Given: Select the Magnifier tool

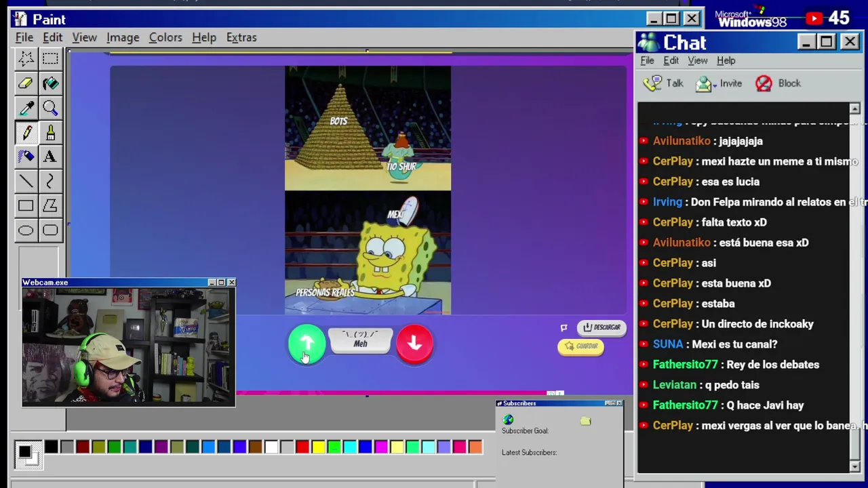Looking at the screenshot, I should click(50, 108).
